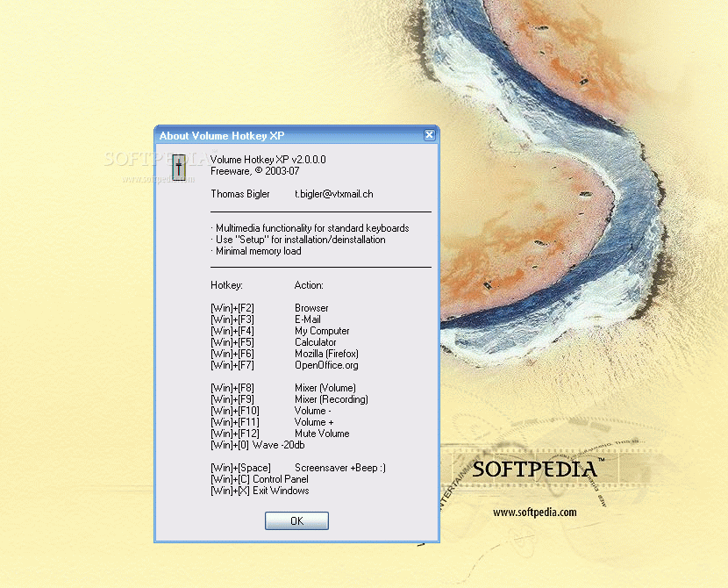This screenshot has height=588, width=728.
Task: Click the 'My Computer' action text
Action: (322, 331)
